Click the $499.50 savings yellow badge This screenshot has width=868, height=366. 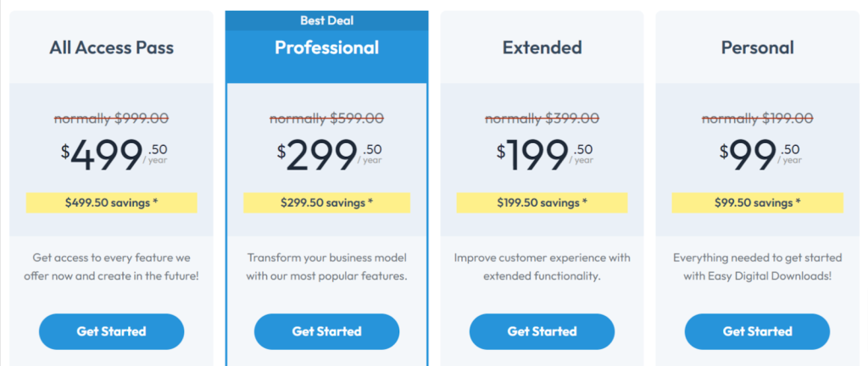pyautogui.click(x=111, y=202)
